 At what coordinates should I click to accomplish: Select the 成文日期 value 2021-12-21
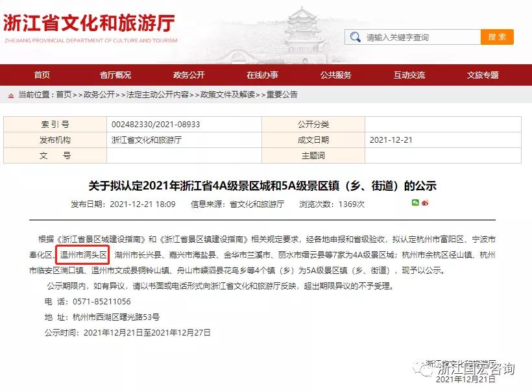point(391,140)
